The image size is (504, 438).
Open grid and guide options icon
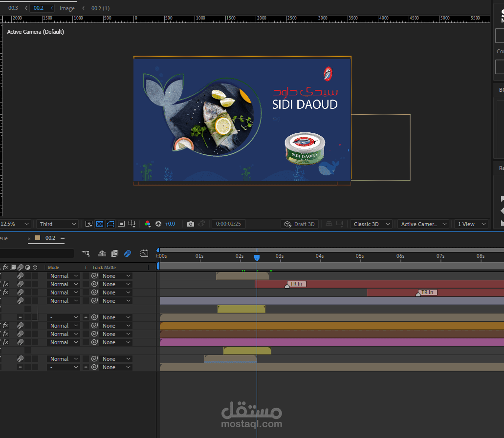(132, 224)
